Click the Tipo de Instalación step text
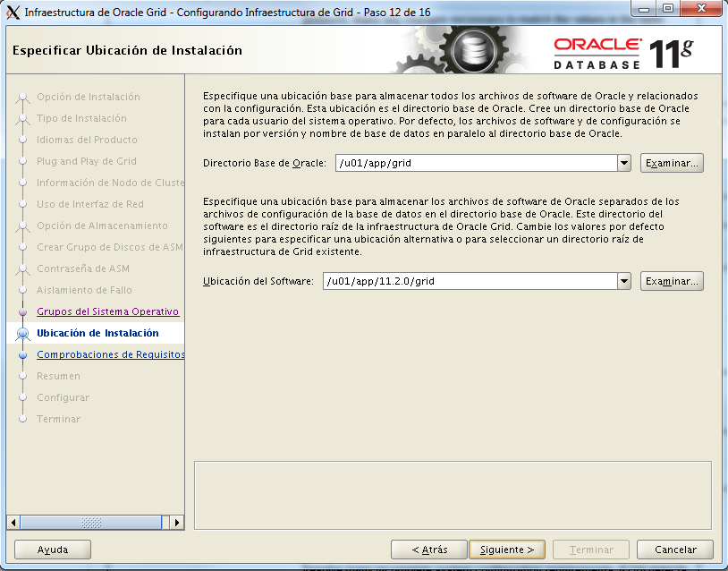 (x=81, y=118)
